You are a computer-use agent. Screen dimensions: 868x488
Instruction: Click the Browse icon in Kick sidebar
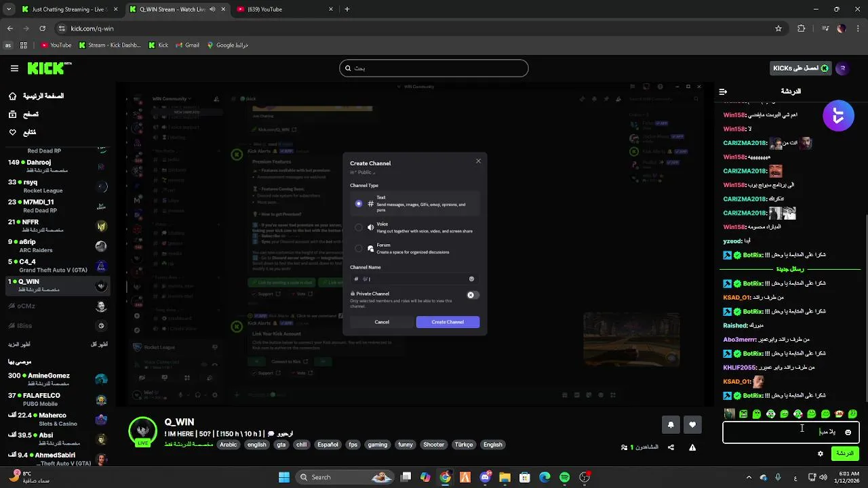(12, 115)
